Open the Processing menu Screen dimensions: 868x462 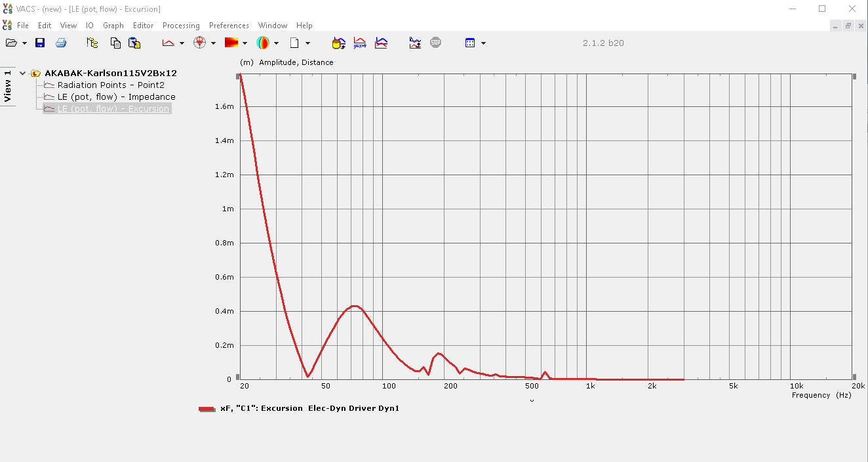point(181,26)
